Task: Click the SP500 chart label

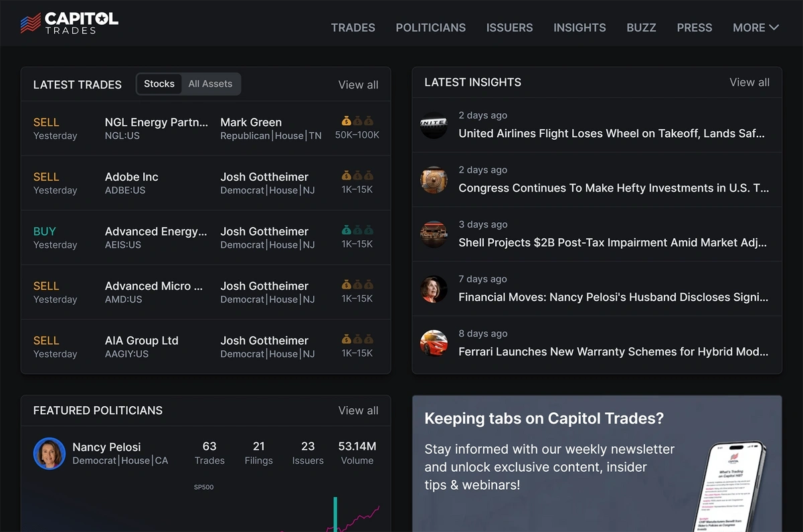Action: pyautogui.click(x=203, y=487)
